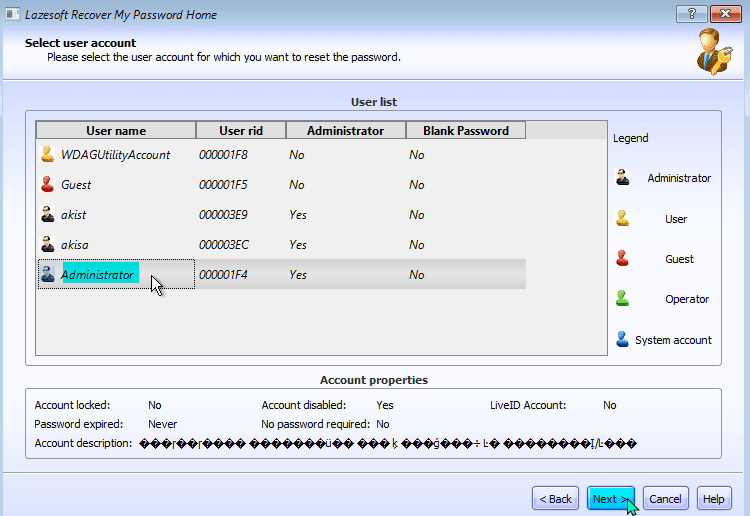Click the WDAGUtilityAccount user icon
This screenshot has height=516, width=750.
pos(47,155)
